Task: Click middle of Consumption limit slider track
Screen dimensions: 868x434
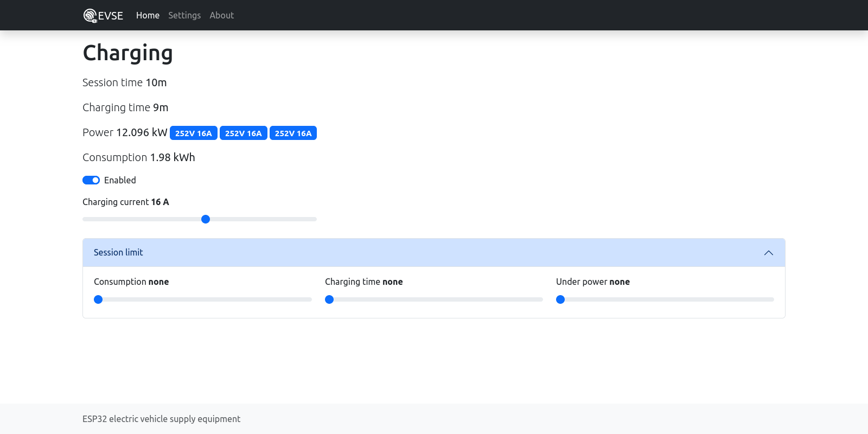Action: pyautogui.click(x=203, y=299)
